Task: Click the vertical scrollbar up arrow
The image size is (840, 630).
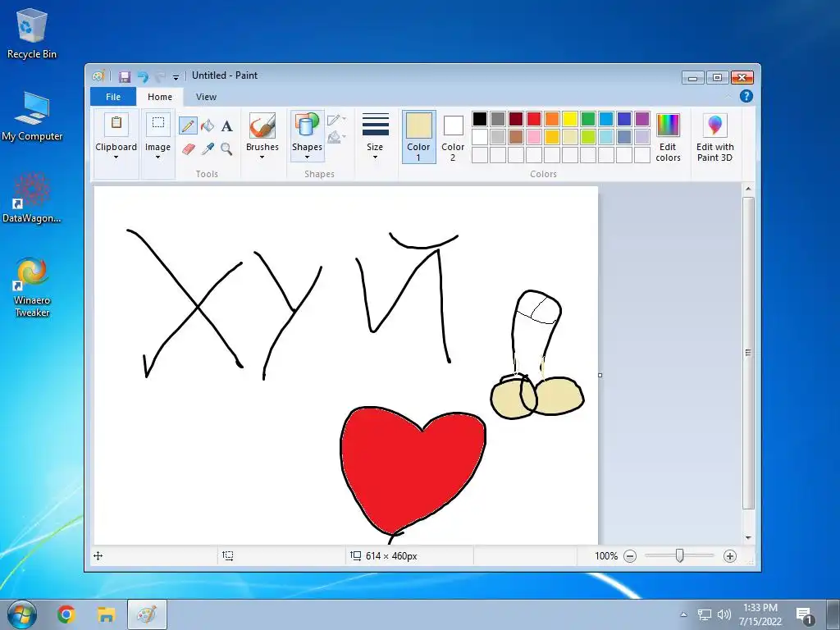Action: 748,189
